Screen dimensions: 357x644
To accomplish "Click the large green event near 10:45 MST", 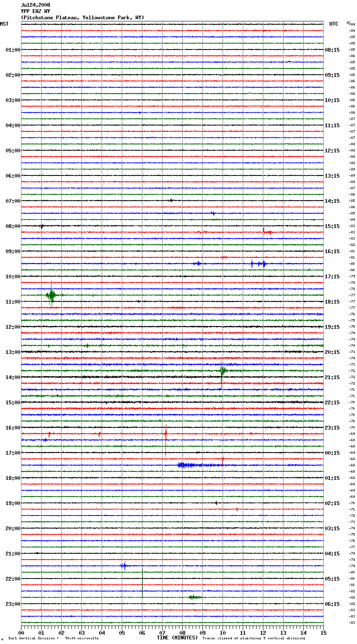I will click(52, 295).
